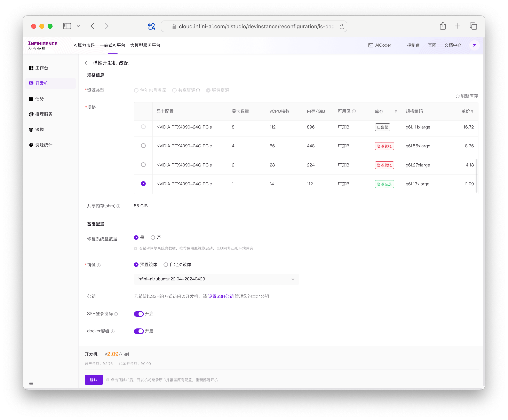Open a new tab with plus icon
Screen dimensions: 508x420
coord(458,26)
